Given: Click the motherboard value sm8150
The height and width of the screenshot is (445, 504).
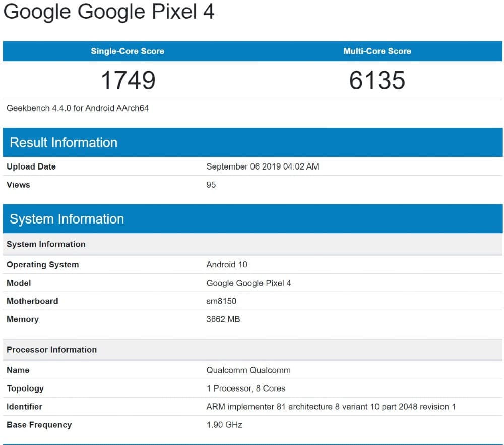Looking at the screenshot, I should point(221,301).
